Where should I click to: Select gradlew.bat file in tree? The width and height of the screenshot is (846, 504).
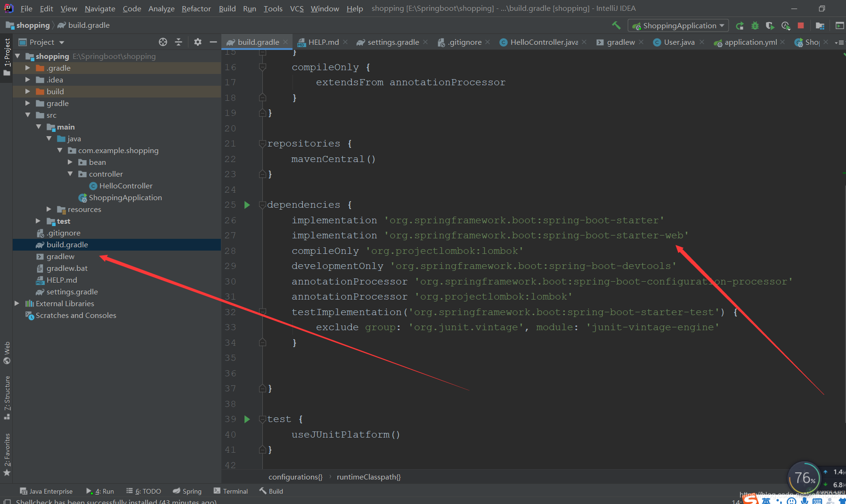click(x=67, y=268)
